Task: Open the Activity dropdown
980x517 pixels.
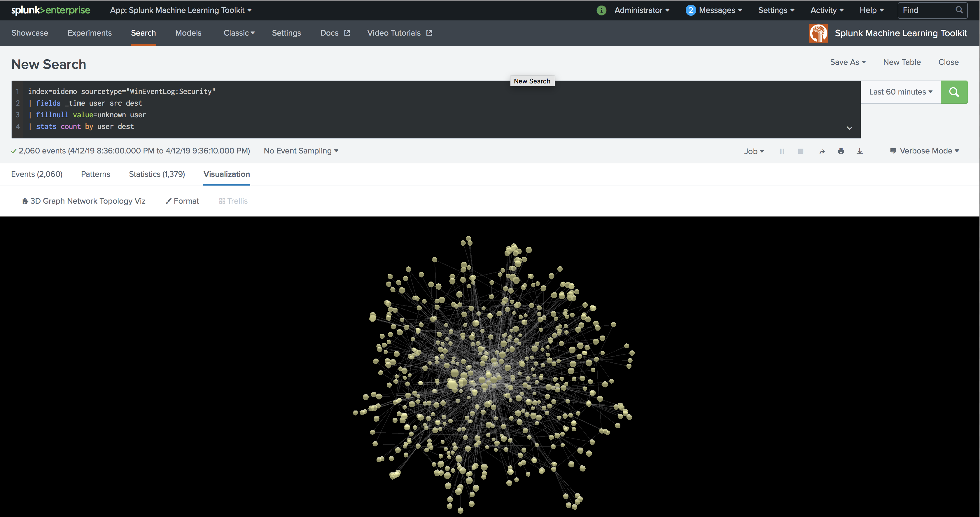Action: [827, 10]
